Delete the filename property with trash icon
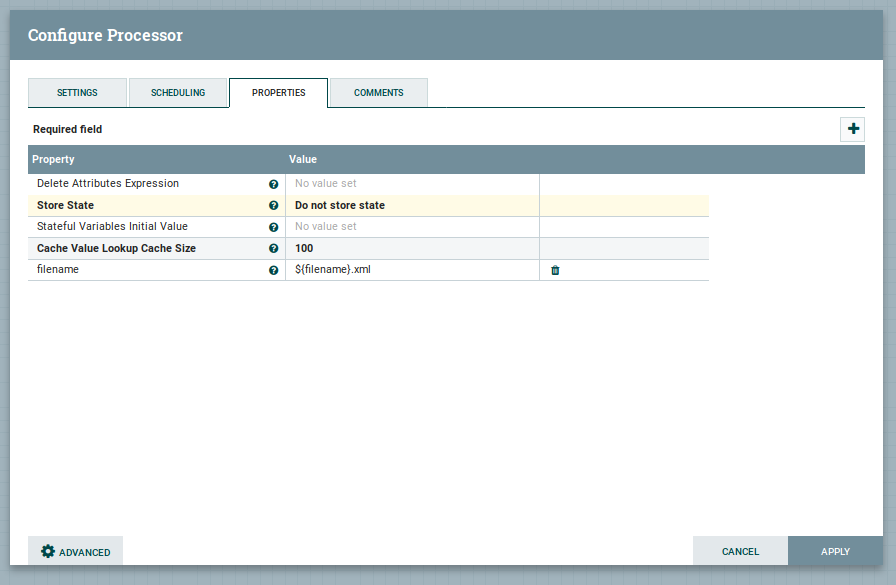The width and height of the screenshot is (896, 585). click(x=555, y=270)
